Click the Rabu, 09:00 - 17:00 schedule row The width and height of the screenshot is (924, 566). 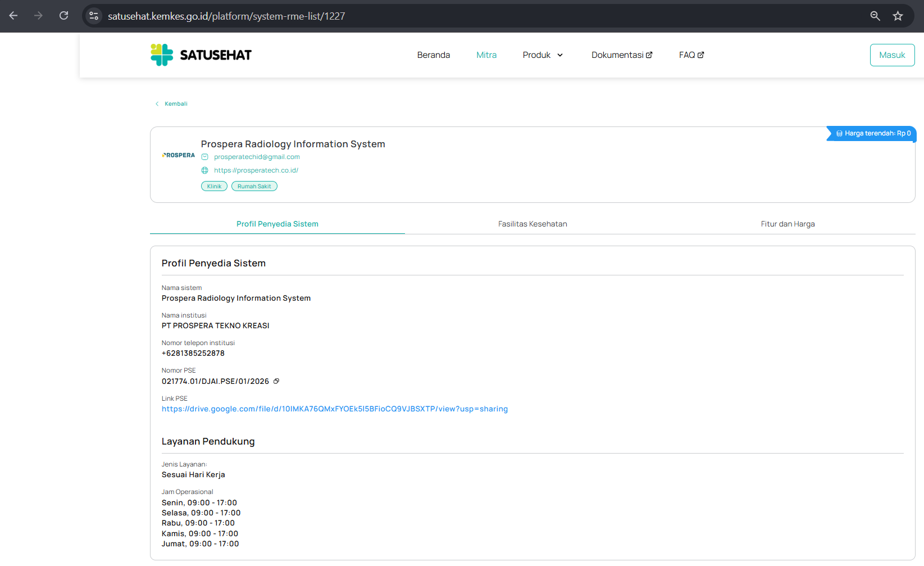(x=198, y=523)
